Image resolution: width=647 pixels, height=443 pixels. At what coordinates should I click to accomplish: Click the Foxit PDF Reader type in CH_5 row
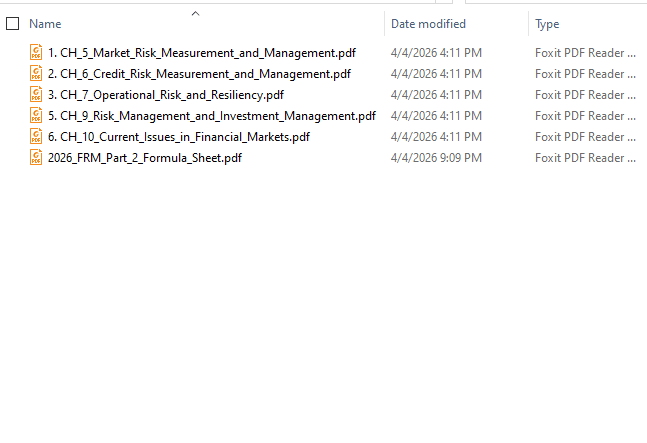tap(585, 52)
